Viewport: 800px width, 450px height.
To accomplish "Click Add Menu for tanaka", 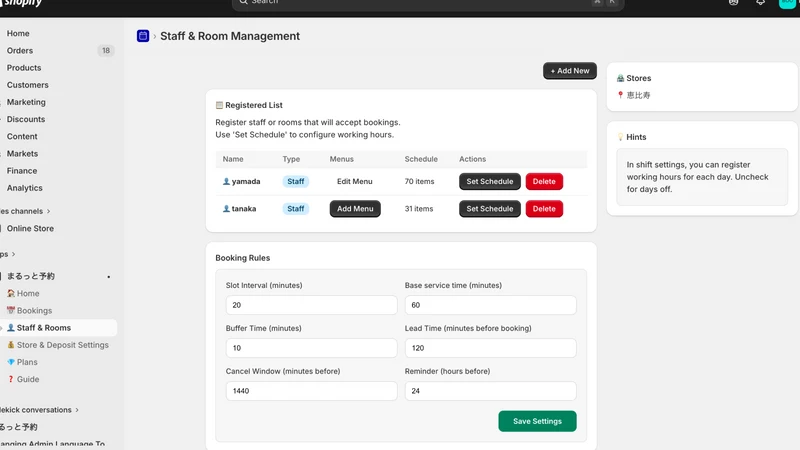I will click(355, 209).
